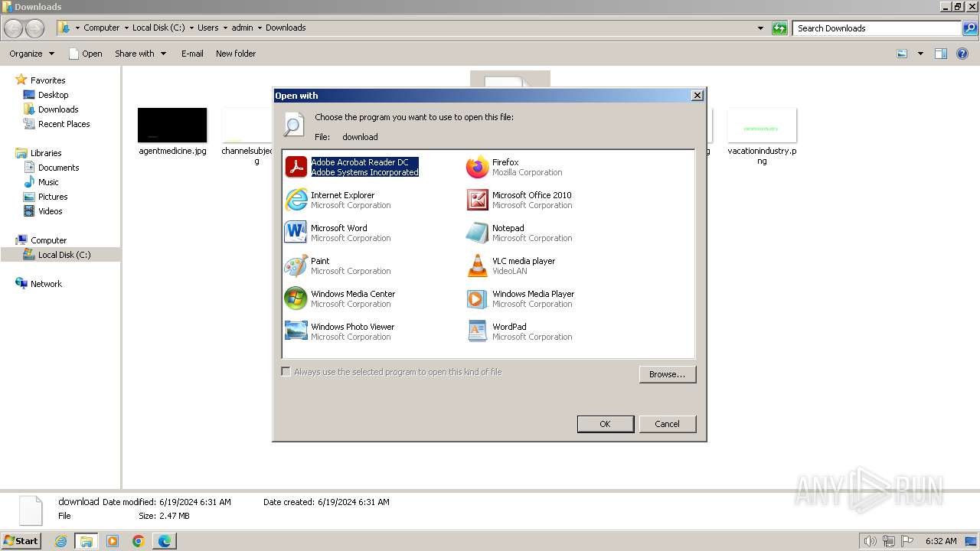Open the Documents library
The width and height of the screenshot is (980, 551).
(x=58, y=168)
